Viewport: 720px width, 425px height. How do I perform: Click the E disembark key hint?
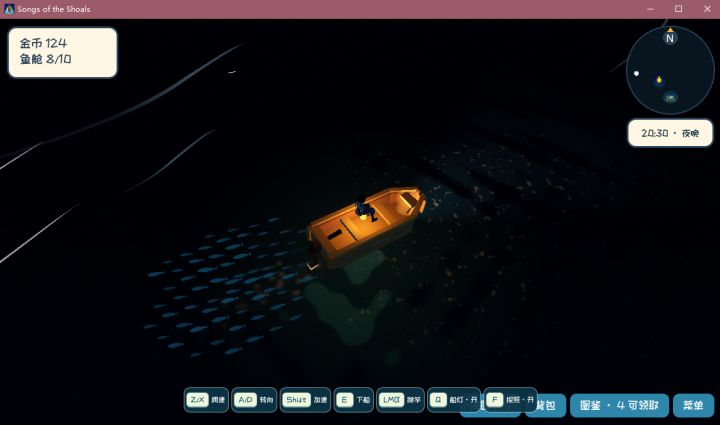click(354, 400)
